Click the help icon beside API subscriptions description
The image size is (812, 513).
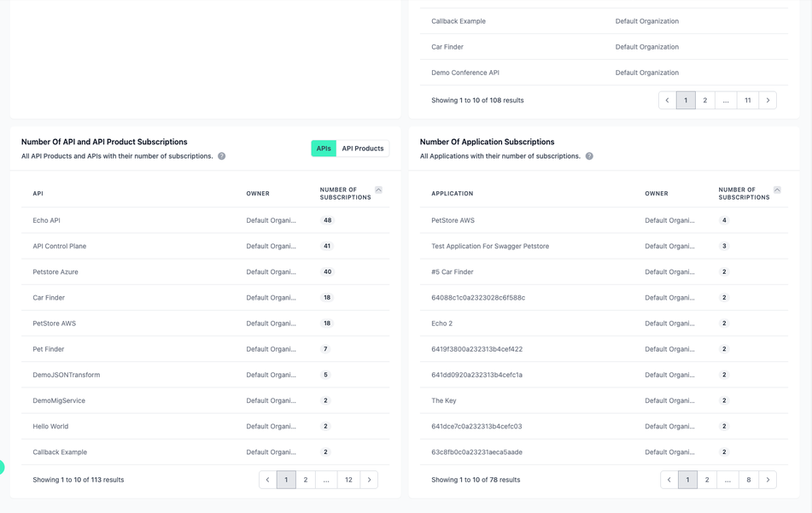(221, 155)
